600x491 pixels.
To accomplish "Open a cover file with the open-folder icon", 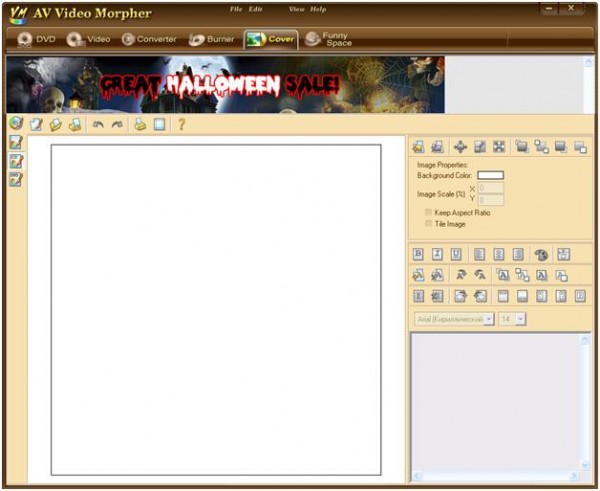I will [x=56, y=124].
